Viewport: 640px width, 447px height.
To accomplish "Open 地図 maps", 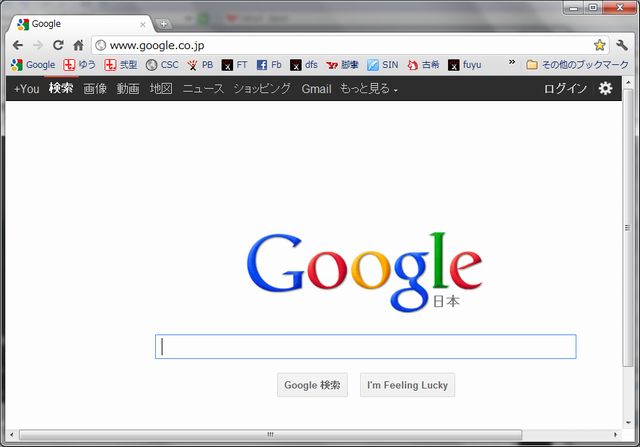I will (x=161, y=89).
